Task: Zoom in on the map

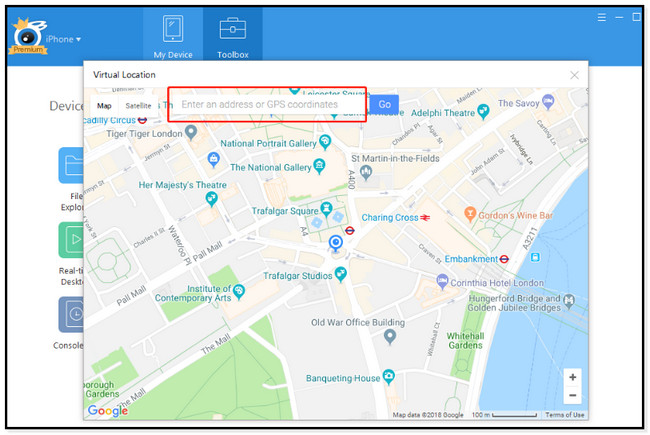Action: (572, 377)
